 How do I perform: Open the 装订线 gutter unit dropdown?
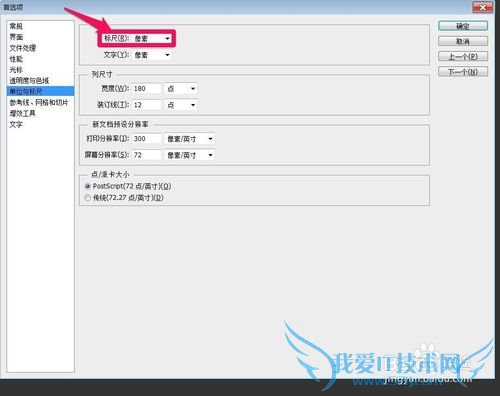pyautogui.click(x=181, y=105)
